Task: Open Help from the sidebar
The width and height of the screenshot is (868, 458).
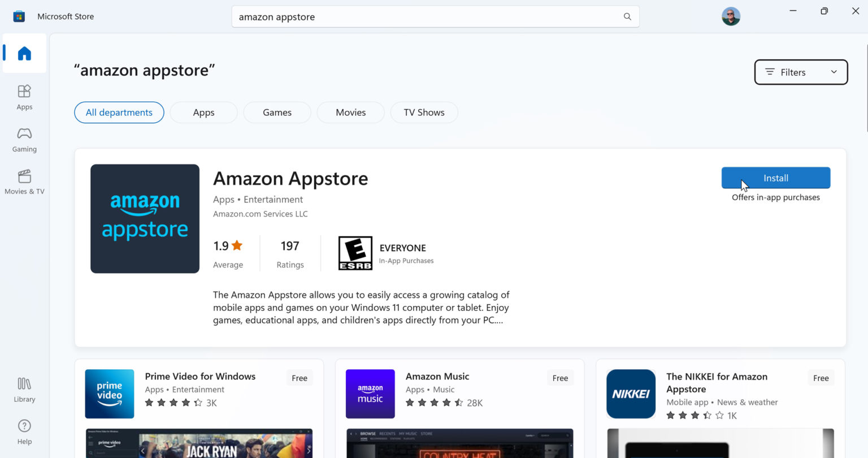Action: coord(24,431)
